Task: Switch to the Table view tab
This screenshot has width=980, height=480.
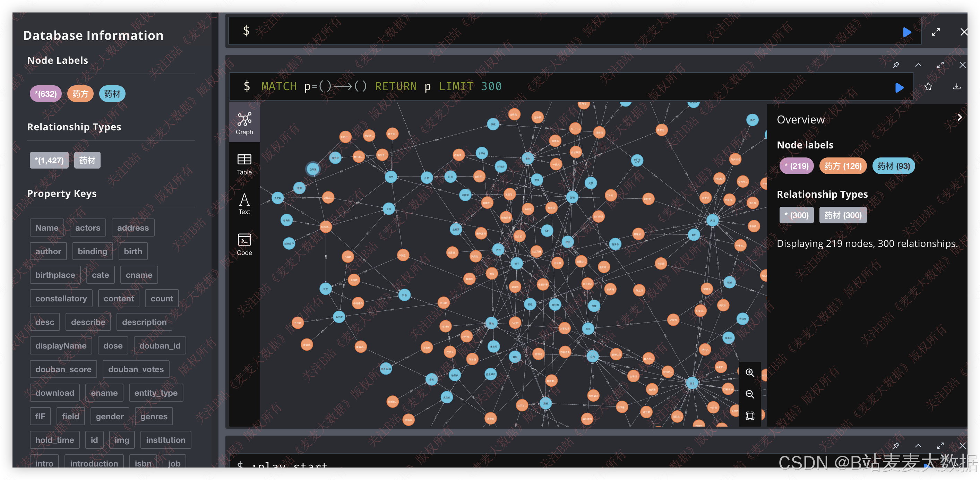Action: [244, 164]
